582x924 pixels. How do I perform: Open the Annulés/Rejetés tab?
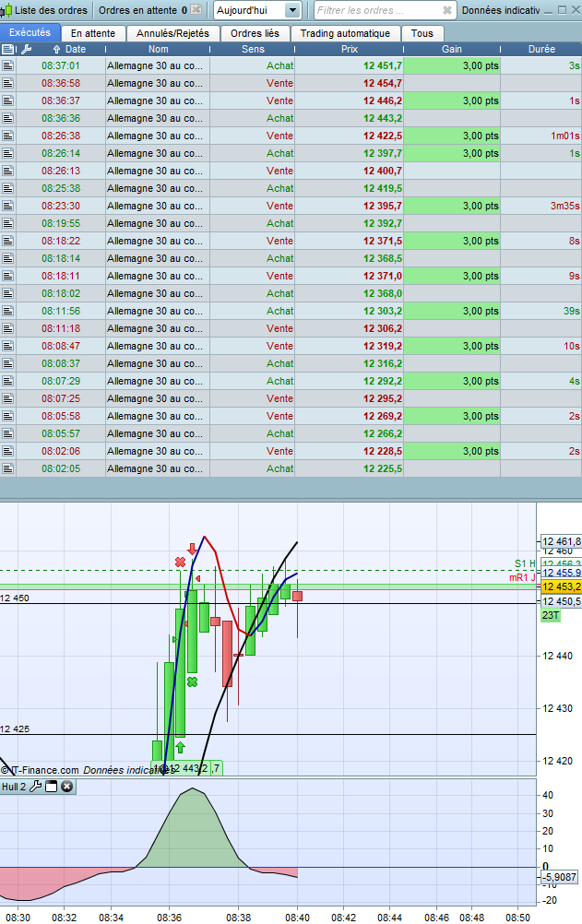(x=172, y=33)
